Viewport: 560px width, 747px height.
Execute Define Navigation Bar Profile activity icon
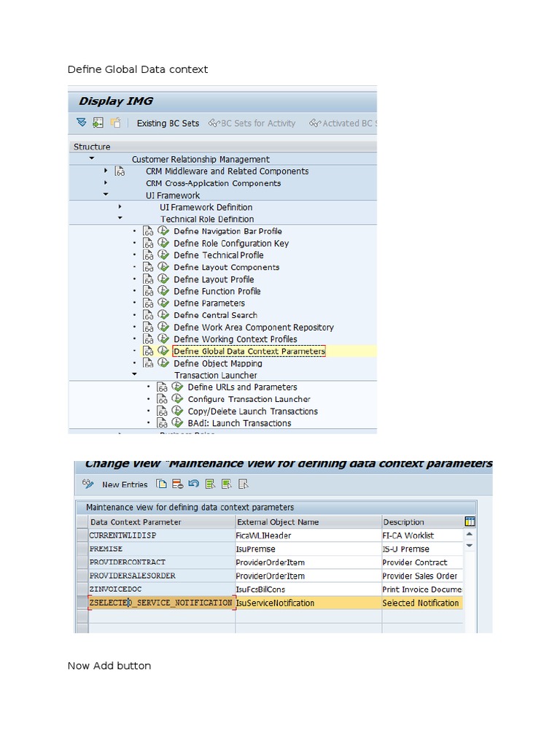coord(163,231)
